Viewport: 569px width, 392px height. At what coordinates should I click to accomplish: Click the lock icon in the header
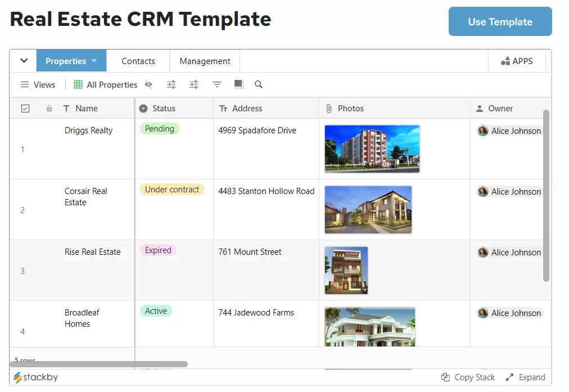[x=49, y=108]
